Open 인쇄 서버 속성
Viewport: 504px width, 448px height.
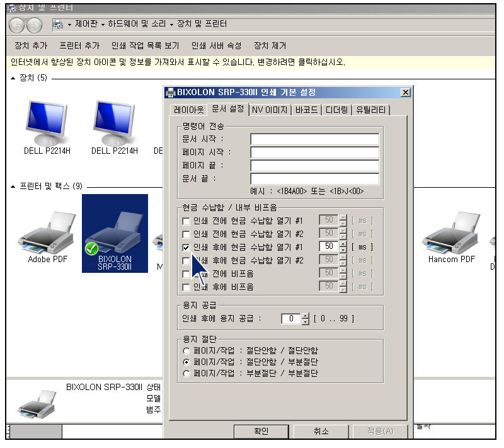pyautogui.click(x=216, y=46)
